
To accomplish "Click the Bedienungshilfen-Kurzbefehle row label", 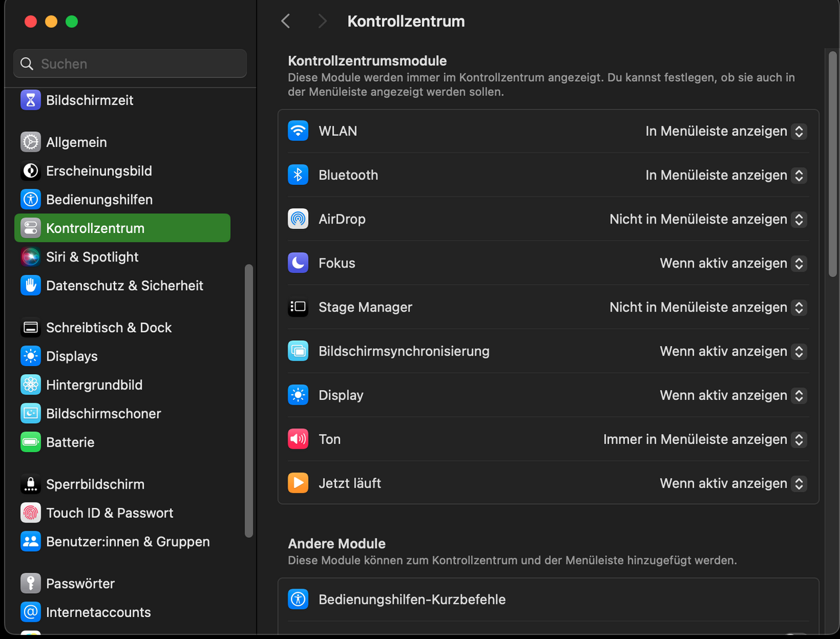I will (412, 599).
